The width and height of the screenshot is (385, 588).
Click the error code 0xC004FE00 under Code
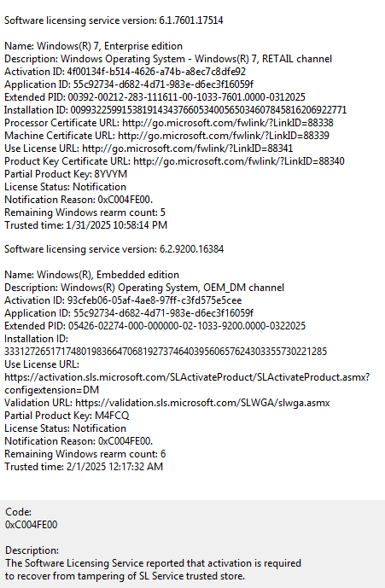click(x=31, y=525)
